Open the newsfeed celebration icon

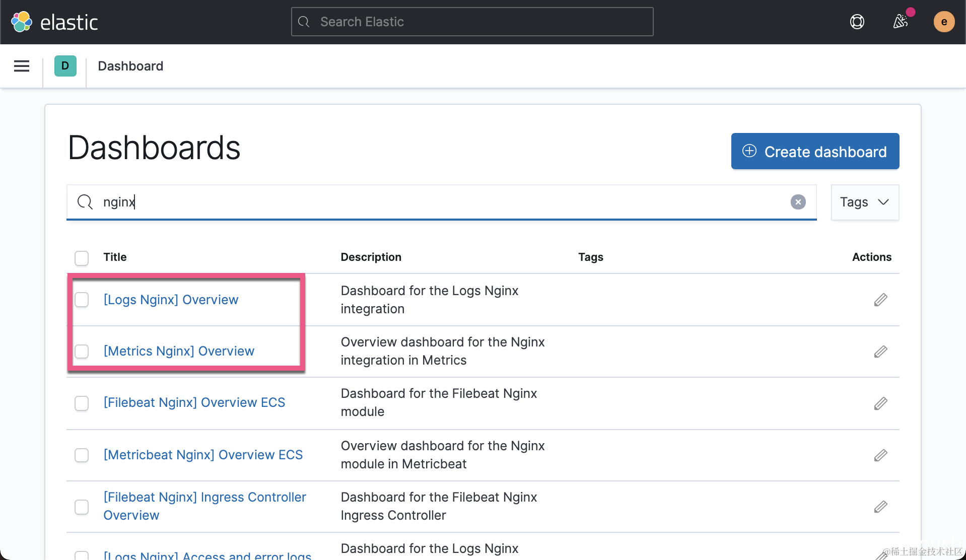[900, 22]
